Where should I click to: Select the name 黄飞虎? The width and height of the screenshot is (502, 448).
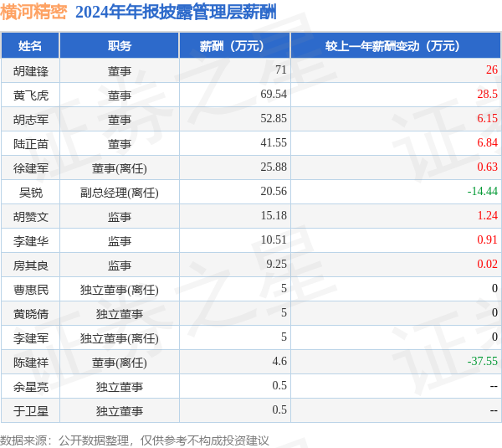pos(31,95)
